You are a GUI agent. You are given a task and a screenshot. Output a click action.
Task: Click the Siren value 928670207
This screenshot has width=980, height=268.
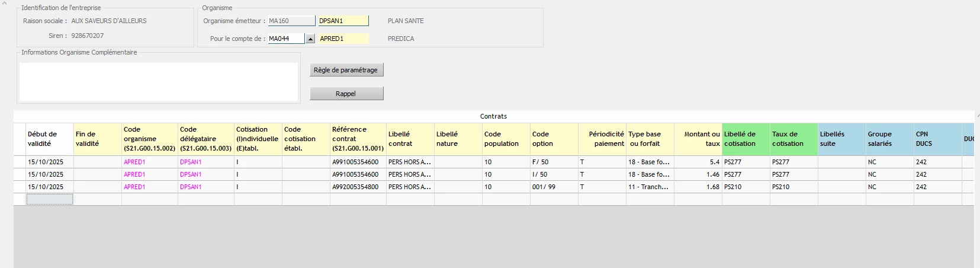[87, 36]
